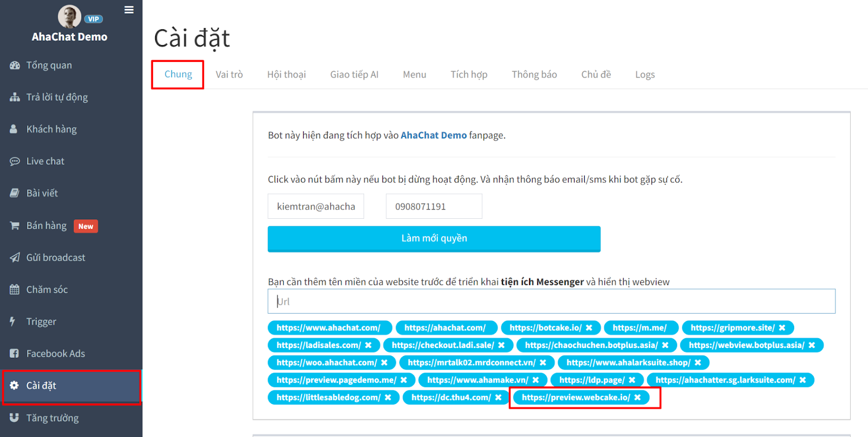The width and height of the screenshot is (868, 437).
Task: Open the AhaChat Demo fanpage link
Action: click(x=433, y=135)
